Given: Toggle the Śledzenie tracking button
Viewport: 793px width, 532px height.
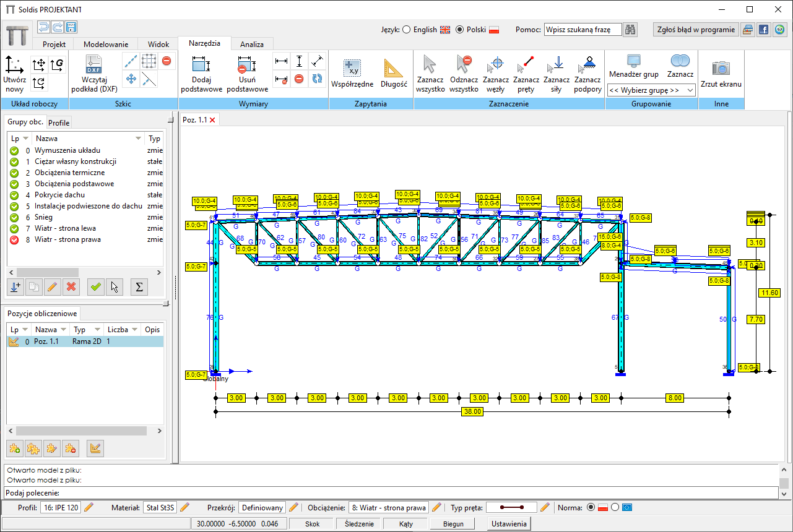Looking at the screenshot, I should pos(358,524).
